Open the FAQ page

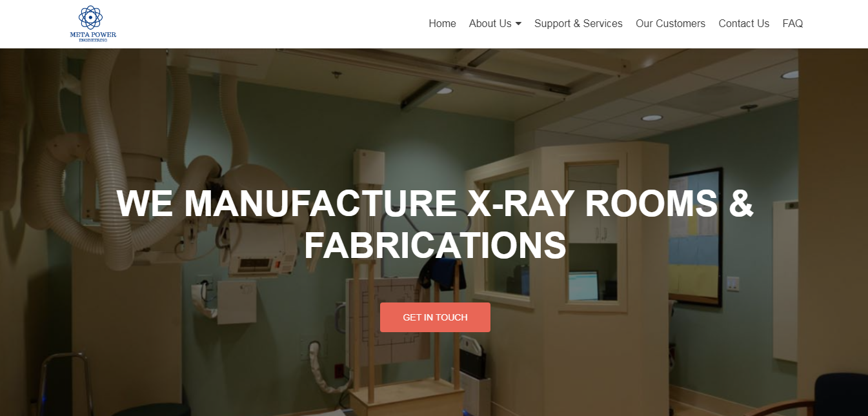pyautogui.click(x=792, y=23)
